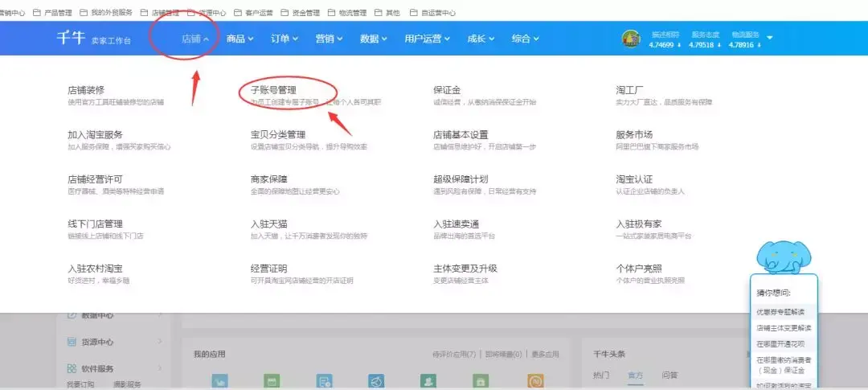The height and width of the screenshot is (390, 868).
Task: Click 待评价应用(7) link
Action: tap(454, 354)
